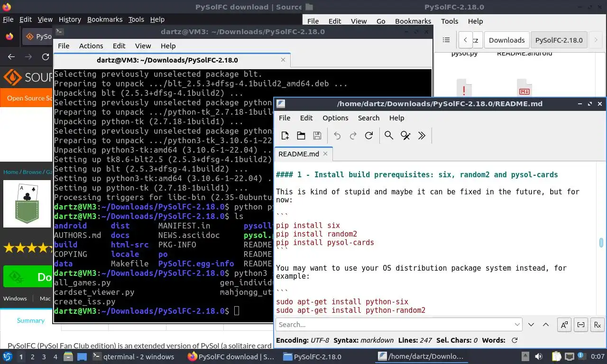Open the FeatherPad Edit menu

[306, 118]
